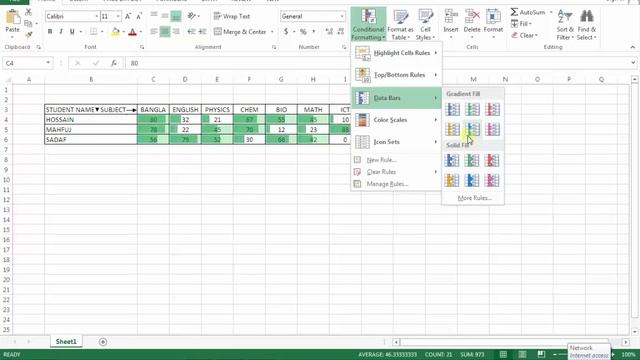Collapse the ribbon with the chevron

point(632,47)
